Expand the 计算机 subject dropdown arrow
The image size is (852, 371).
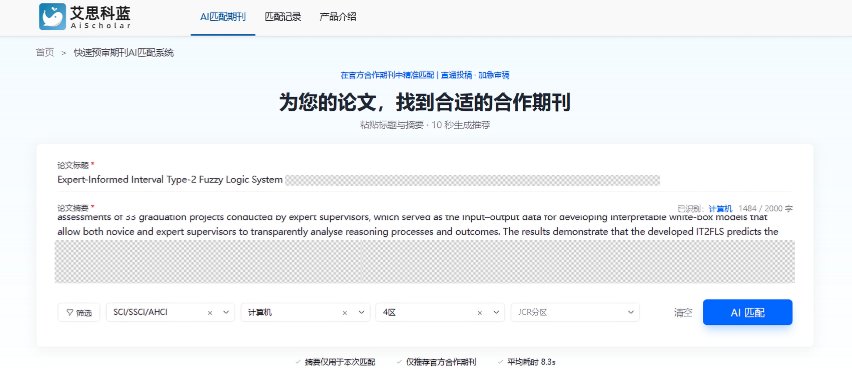point(360,313)
